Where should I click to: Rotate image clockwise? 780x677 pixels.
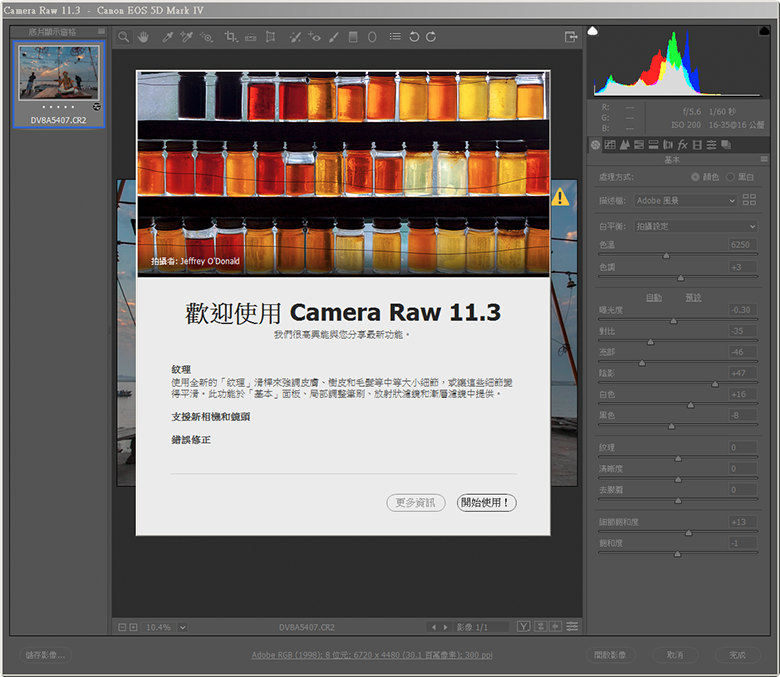pyautogui.click(x=431, y=37)
